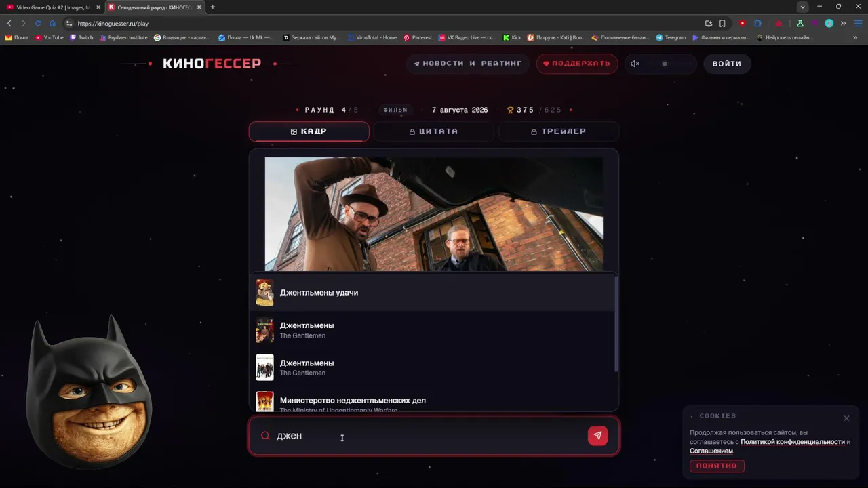Open the Входящие Gmail bookmark

point(182,38)
